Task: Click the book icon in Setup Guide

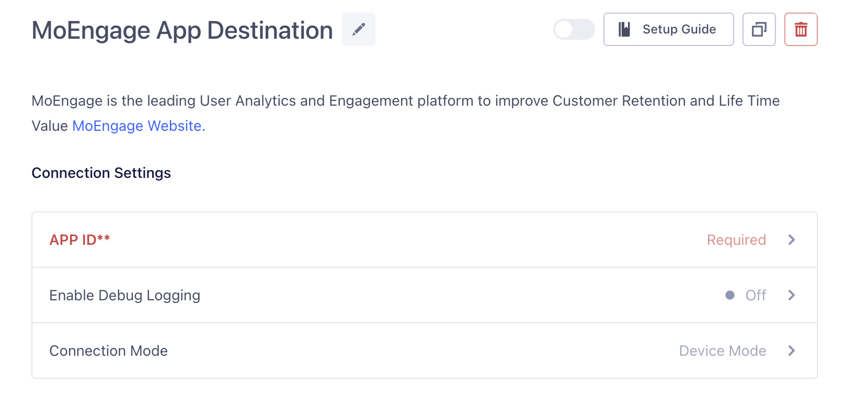Action: (x=624, y=29)
